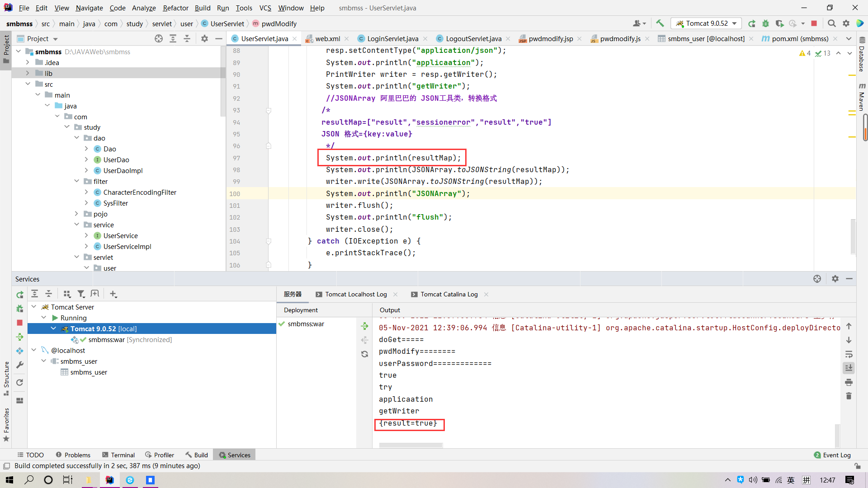Toggle soft-wrap in console output
Viewport: 868px width, 488px height.
[x=849, y=354]
